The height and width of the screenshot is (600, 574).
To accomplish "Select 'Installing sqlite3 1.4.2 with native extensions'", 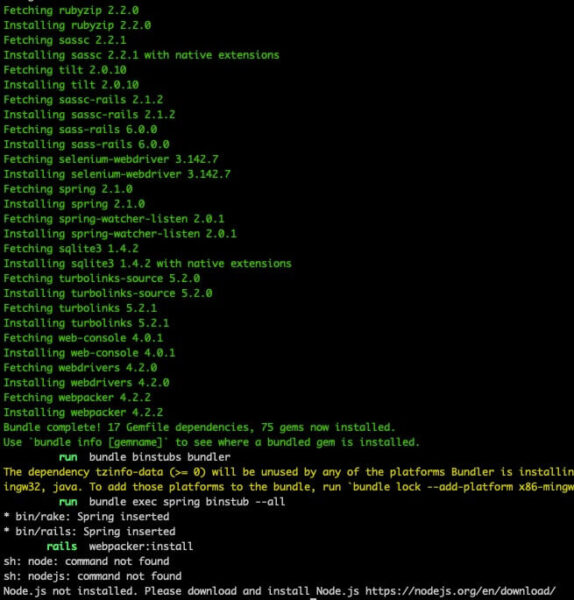I will click(148, 264).
